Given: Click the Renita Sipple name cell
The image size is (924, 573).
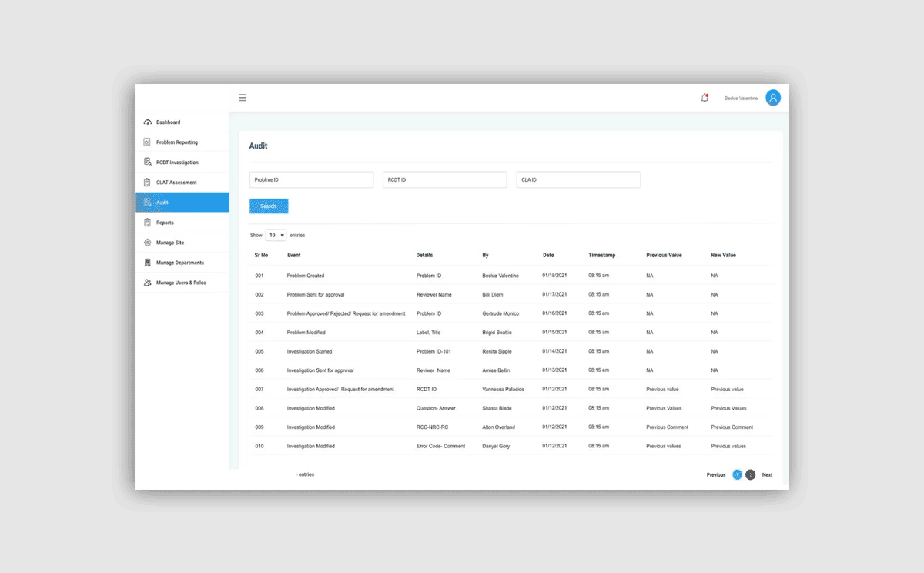Looking at the screenshot, I should (497, 351).
